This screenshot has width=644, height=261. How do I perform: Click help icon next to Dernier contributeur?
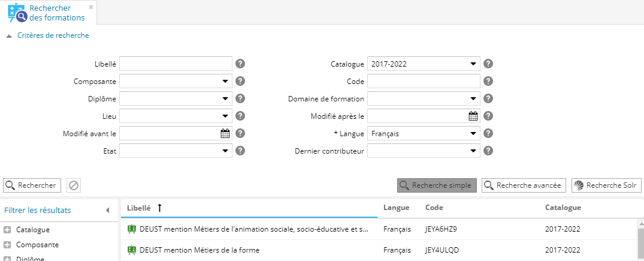pyautogui.click(x=488, y=151)
